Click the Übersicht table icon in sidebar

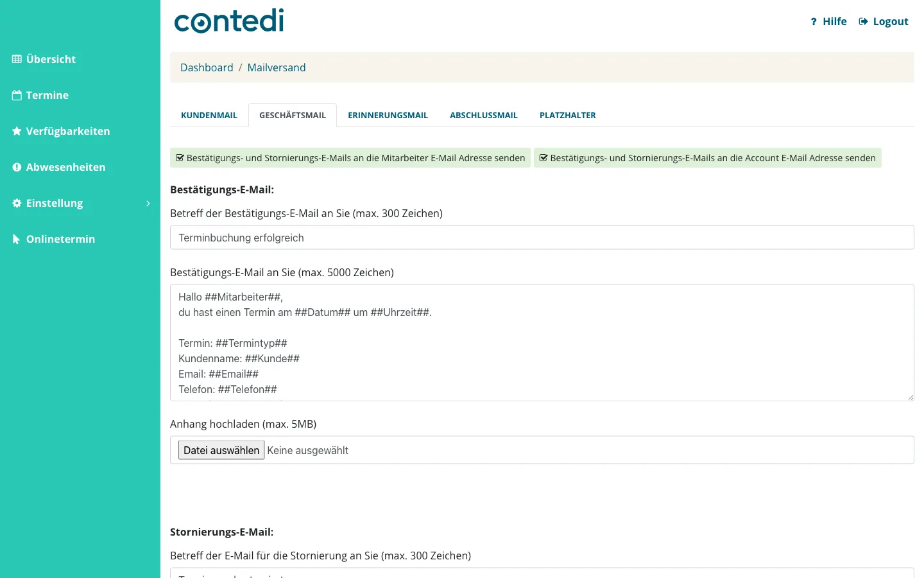(x=17, y=59)
